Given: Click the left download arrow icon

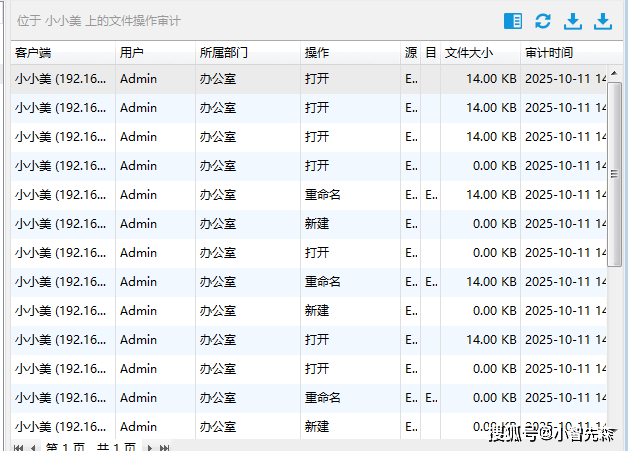Looking at the screenshot, I should 573,21.
